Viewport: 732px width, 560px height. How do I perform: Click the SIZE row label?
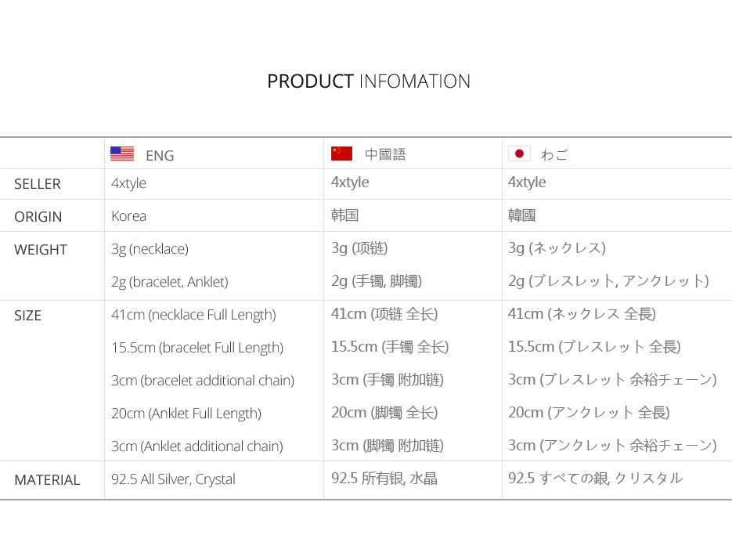point(28,316)
